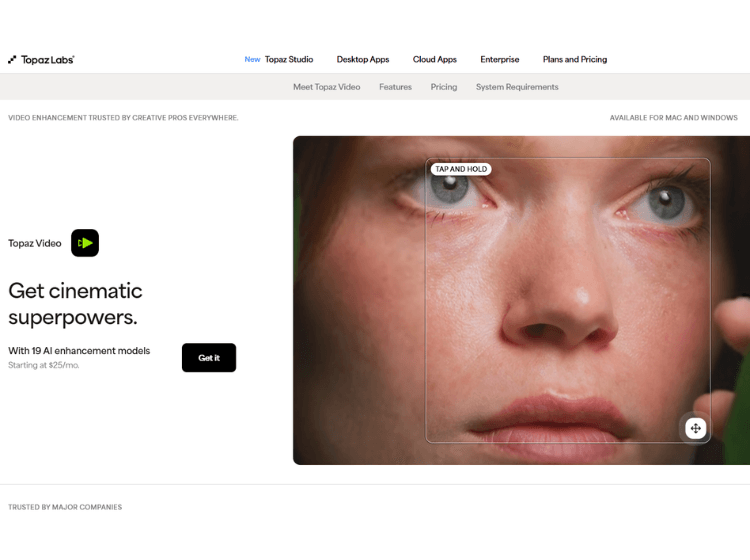Screen dimensions: 750x560
Task: Click the New badge beside Topaz Studio
Action: point(252,59)
